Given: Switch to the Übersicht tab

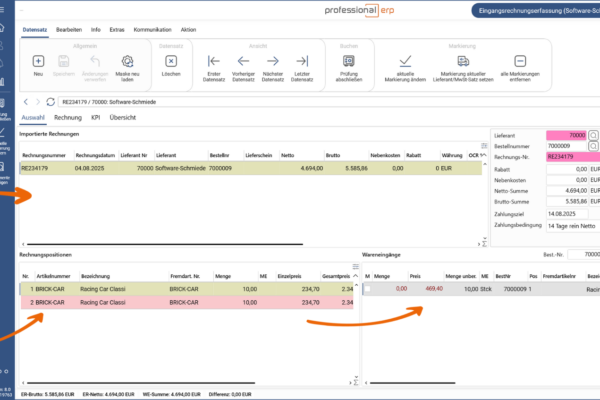Looking at the screenshot, I should point(122,118).
